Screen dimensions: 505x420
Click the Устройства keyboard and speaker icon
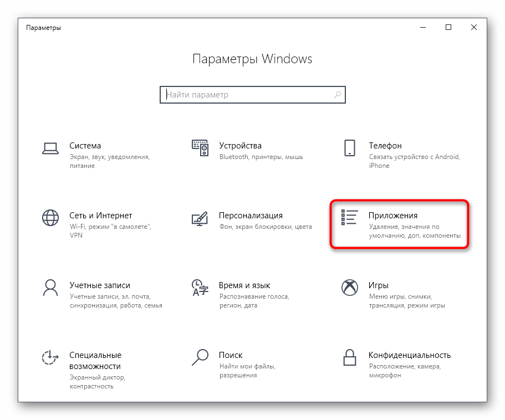click(200, 148)
